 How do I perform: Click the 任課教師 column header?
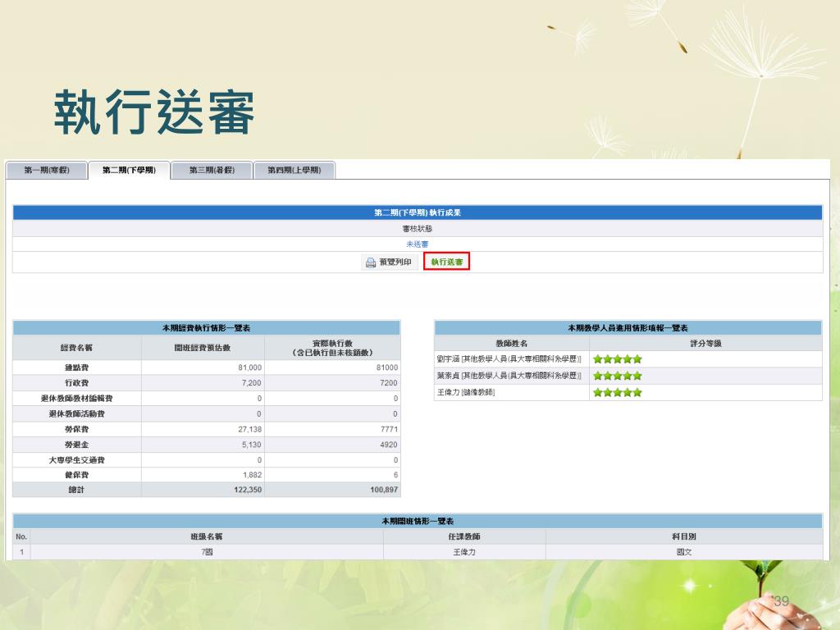[464, 536]
